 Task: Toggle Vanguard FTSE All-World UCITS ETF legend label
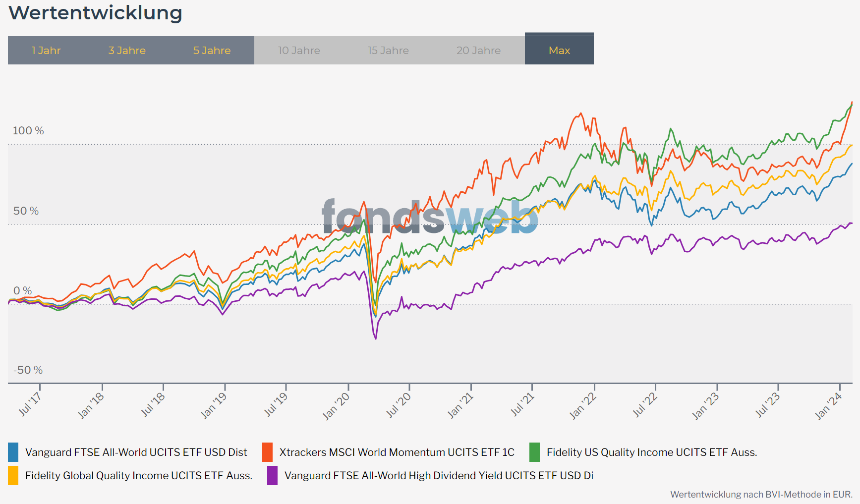[x=136, y=452]
